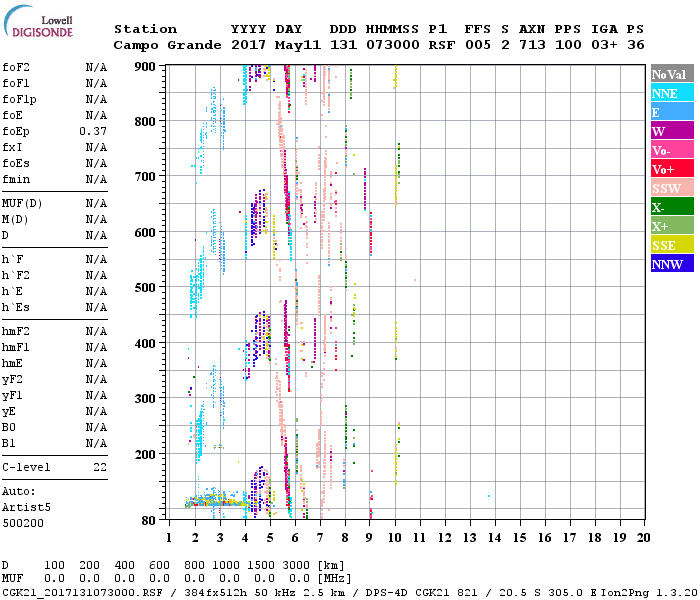The image size is (700, 600).
Task: Click the 900 km height axis label
Action: click(x=145, y=67)
